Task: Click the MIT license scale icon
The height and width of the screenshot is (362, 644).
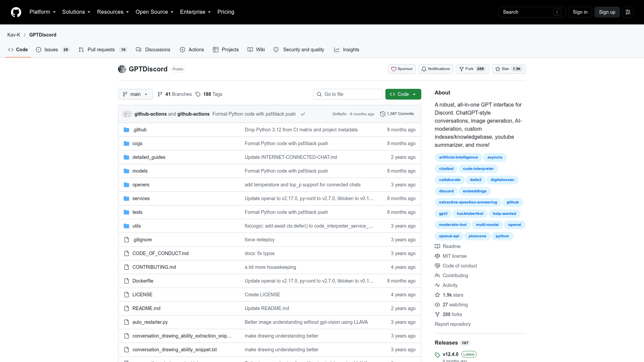Action: (x=437, y=256)
